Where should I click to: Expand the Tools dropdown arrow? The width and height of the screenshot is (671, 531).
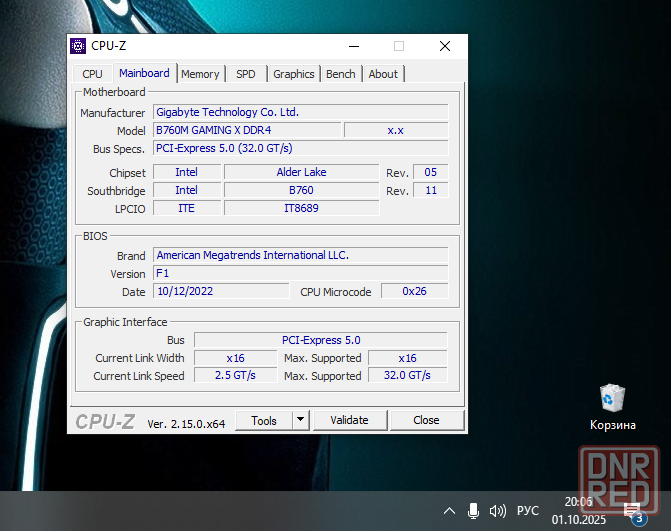click(x=300, y=421)
